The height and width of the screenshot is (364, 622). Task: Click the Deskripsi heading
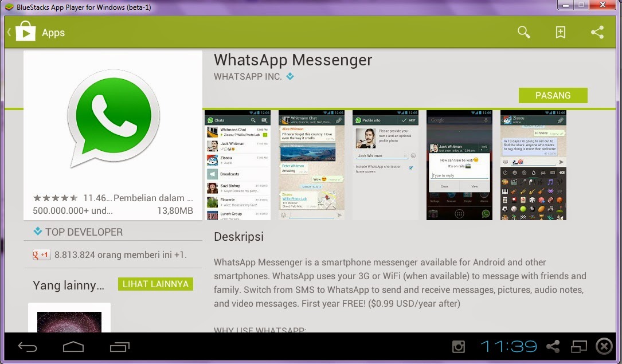(238, 237)
